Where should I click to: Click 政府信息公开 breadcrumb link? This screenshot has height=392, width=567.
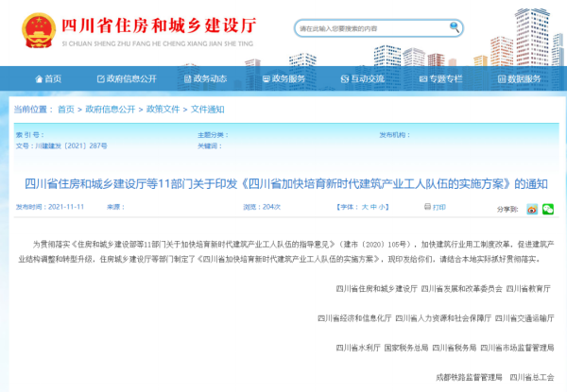(x=111, y=110)
